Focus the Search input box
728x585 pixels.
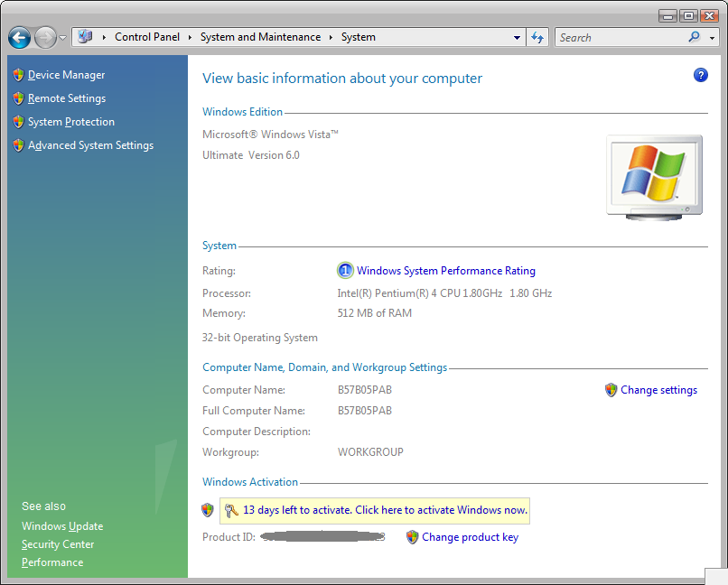tap(622, 38)
